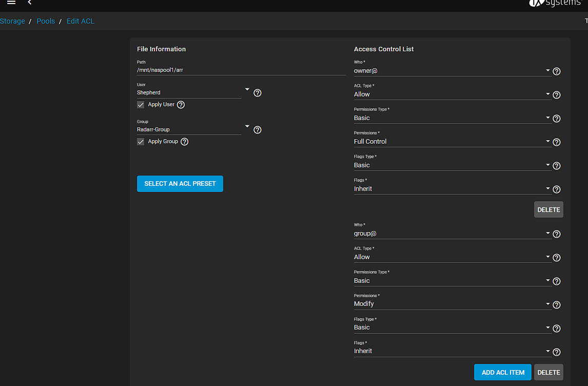Show help for Full Control permissions
Screen dimensions: 588x386
[557, 142]
